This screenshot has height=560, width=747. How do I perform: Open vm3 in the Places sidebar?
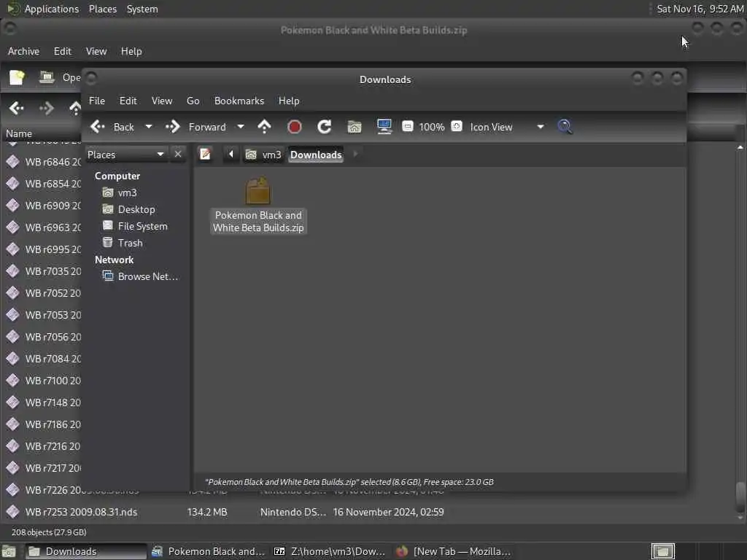point(127,192)
